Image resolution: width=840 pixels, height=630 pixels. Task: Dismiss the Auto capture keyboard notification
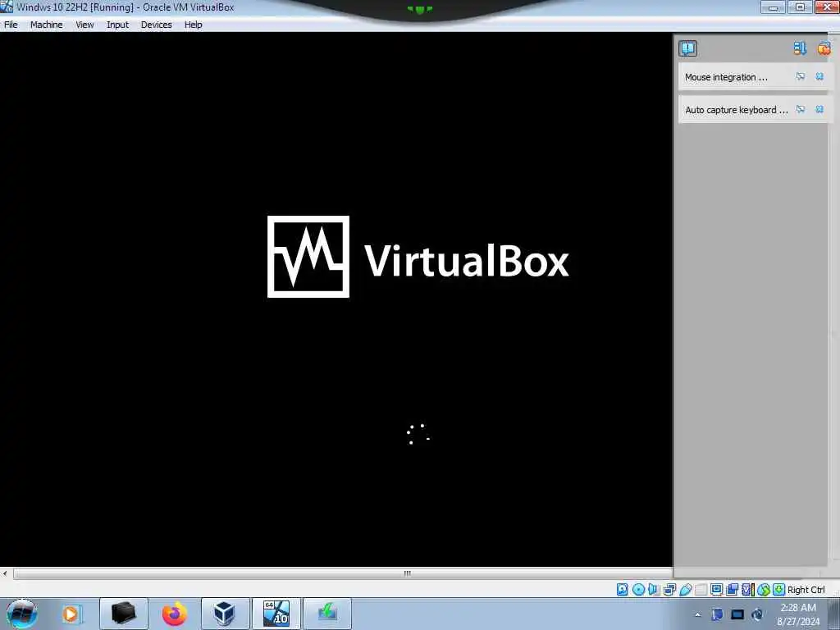[x=819, y=109]
